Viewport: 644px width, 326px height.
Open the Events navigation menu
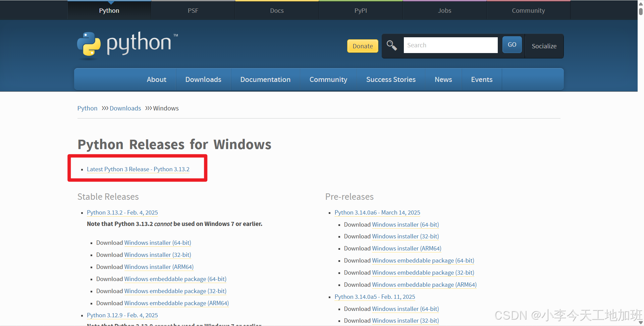tap(482, 80)
